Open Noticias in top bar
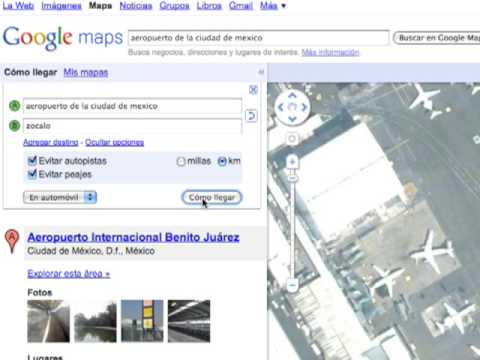This screenshot has height=360, width=480. coord(136,6)
